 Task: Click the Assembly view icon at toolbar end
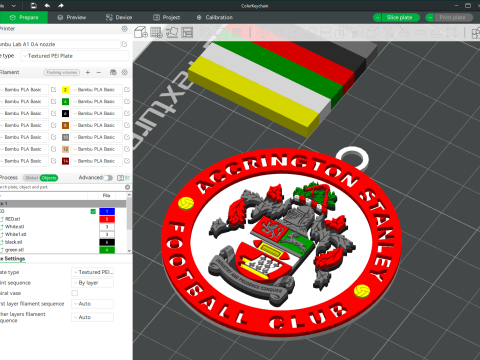pyautogui.click(x=476, y=33)
